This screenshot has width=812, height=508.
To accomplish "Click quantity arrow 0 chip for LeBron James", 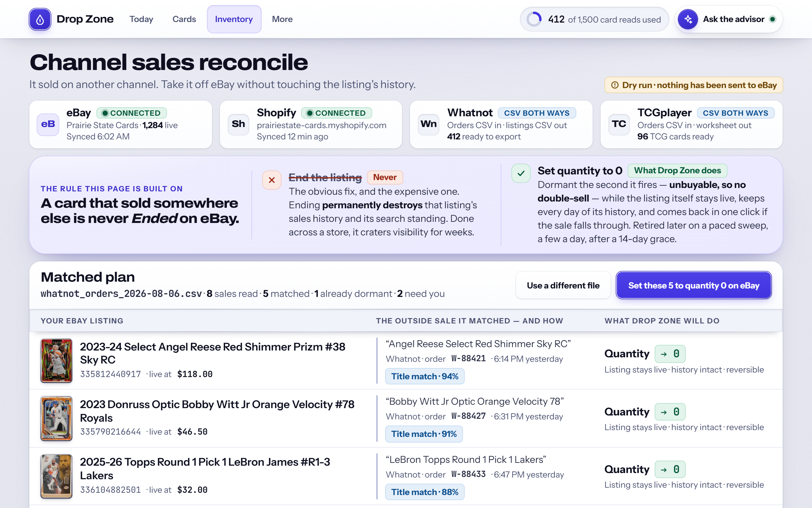I will tap(670, 469).
